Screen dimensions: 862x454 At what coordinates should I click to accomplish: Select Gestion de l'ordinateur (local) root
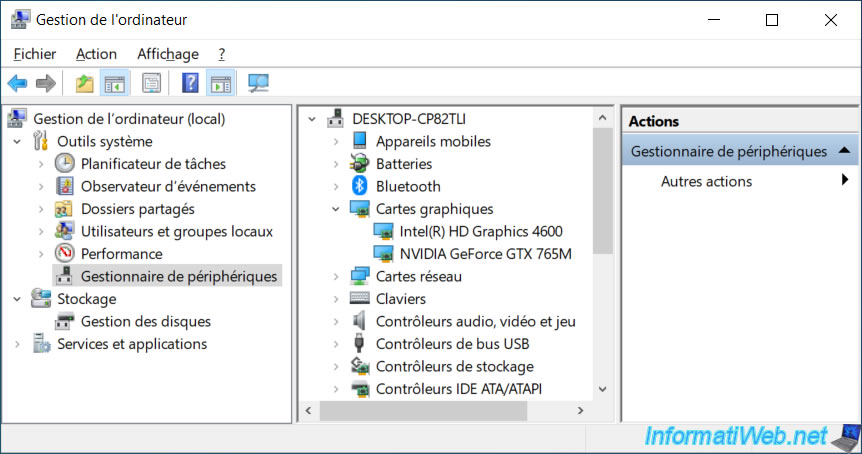pyautogui.click(x=129, y=119)
